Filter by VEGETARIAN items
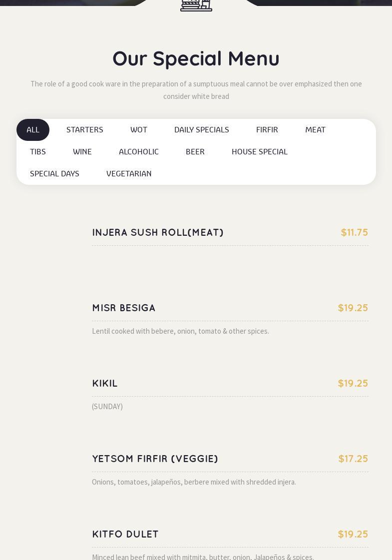392x560 pixels. pyautogui.click(x=129, y=173)
